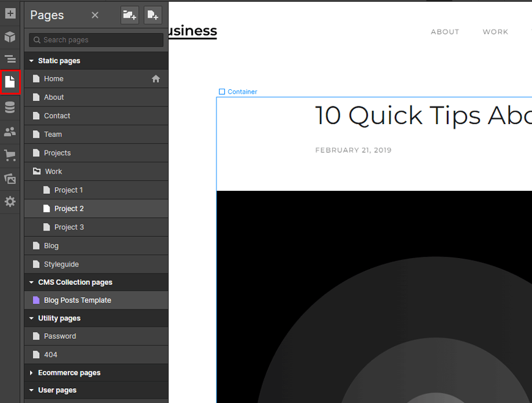Open the Symbols cube panel
This screenshot has height=403, width=532.
[10, 37]
